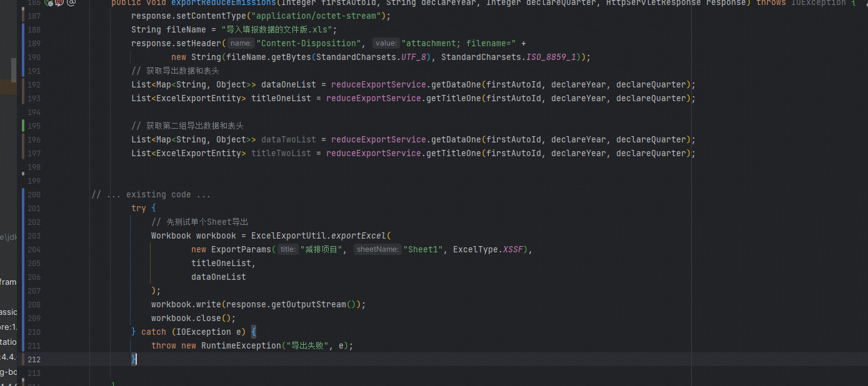Click the "name:" parameter hint
Screen dimensions: 868x386
(241, 43)
